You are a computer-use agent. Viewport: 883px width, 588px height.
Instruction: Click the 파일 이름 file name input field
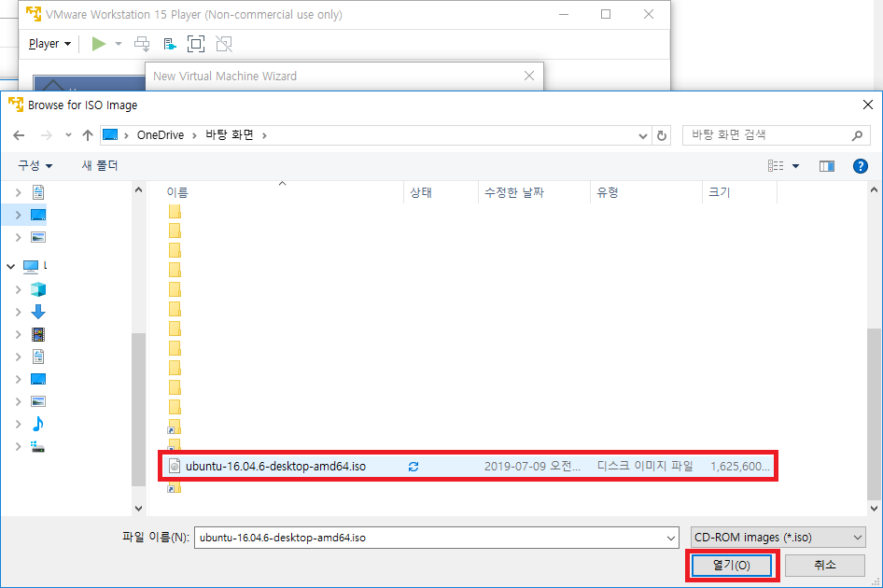tap(436, 538)
